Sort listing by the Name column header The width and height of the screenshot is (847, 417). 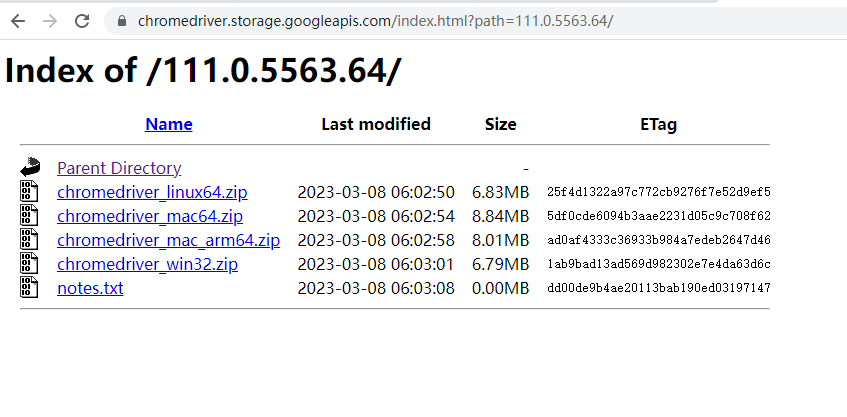tap(169, 124)
